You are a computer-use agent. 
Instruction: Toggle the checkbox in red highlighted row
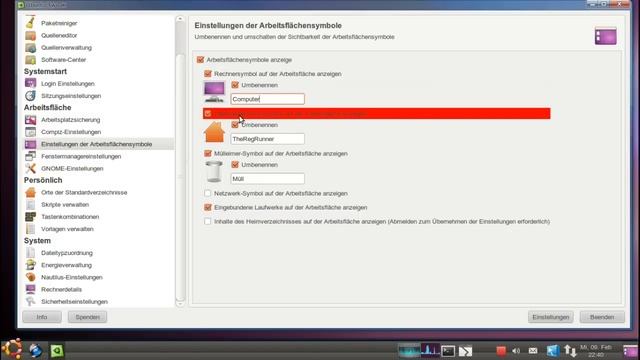pos(208,113)
